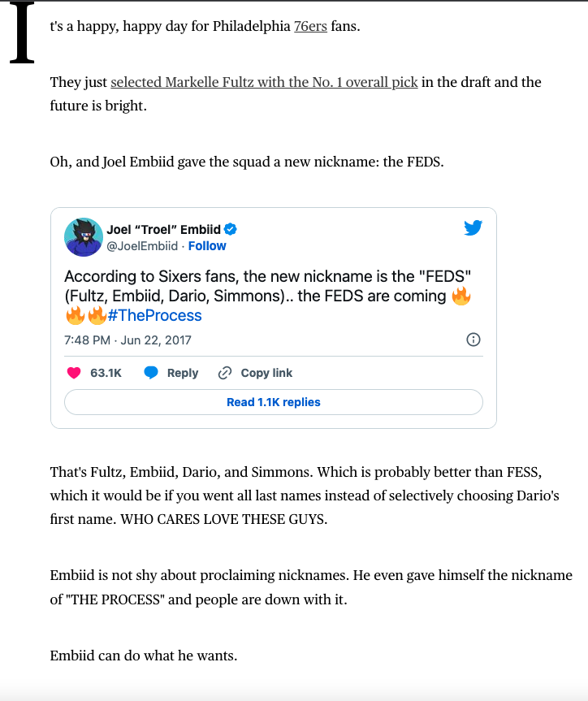Follow Joel Embiid on Twitter
The width and height of the screenshot is (588, 701).
207,245
